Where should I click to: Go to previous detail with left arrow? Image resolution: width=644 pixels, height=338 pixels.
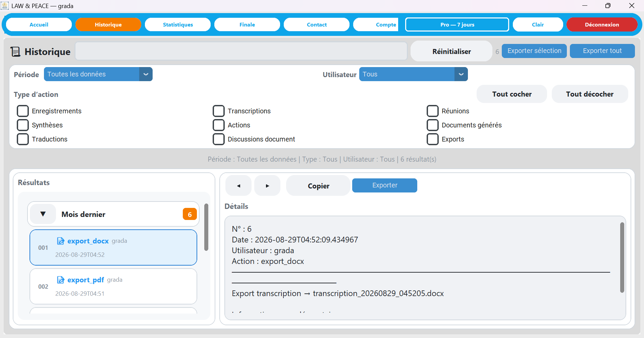238,185
